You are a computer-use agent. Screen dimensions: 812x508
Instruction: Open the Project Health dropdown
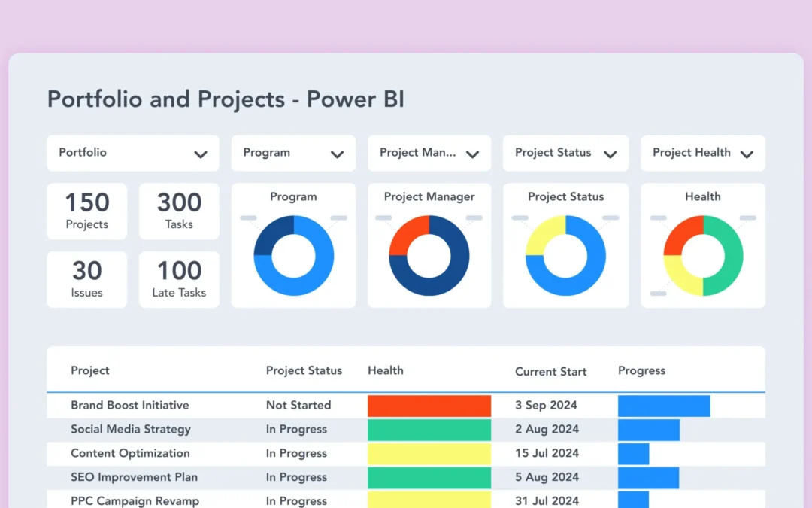(x=702, y=153)
